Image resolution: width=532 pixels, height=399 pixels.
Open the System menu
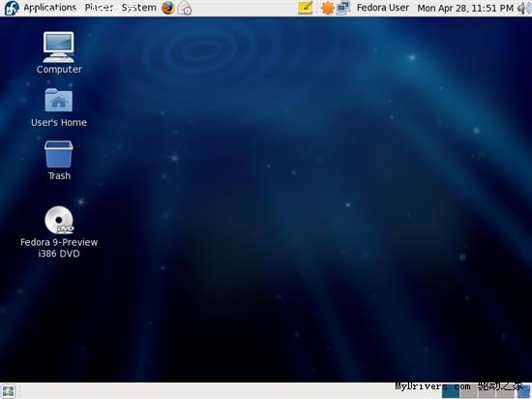pyautogui.click(x=138, y=8)
